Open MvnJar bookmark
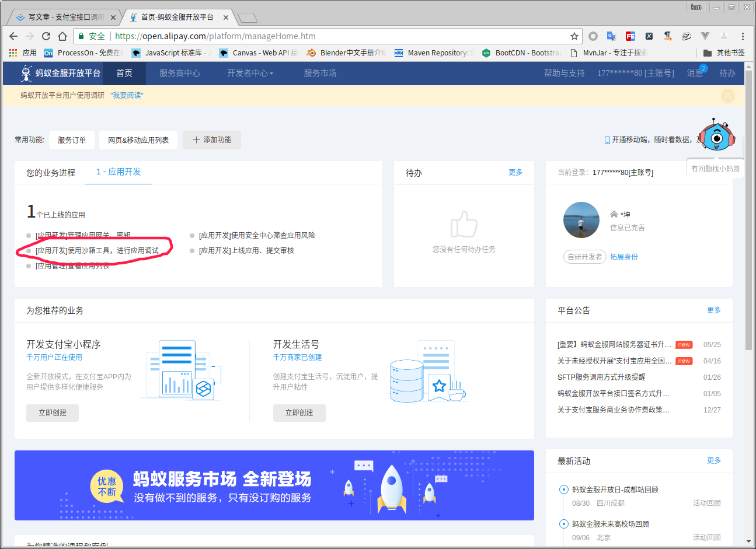 tap(609, 53)
